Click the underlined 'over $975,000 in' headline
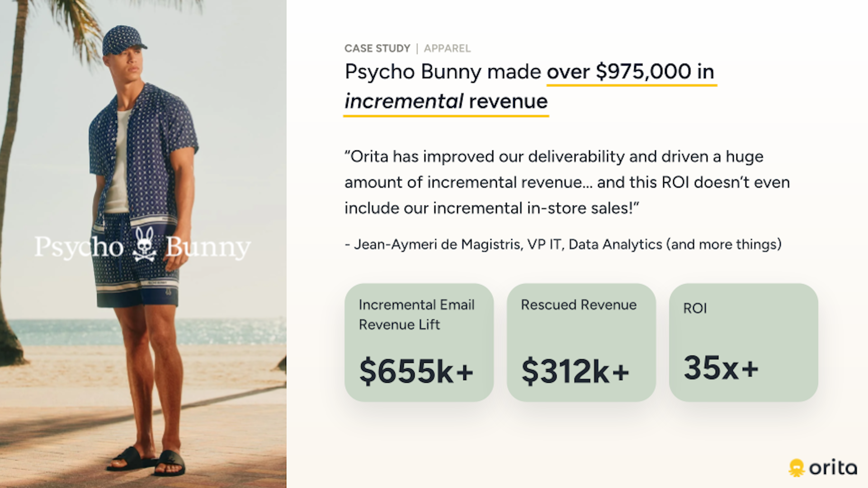The image size is (868, 488). [632, 72]
